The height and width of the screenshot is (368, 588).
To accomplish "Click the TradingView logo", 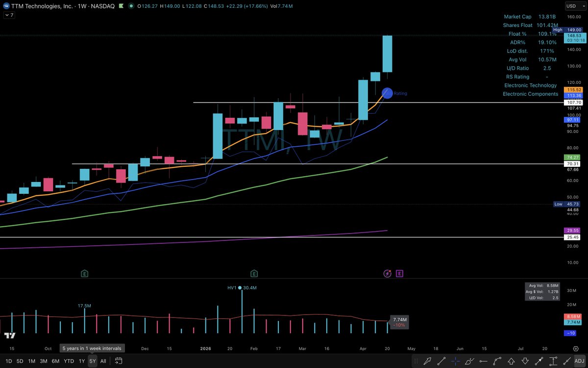I will pyautogui.click(x=10, y=336).
